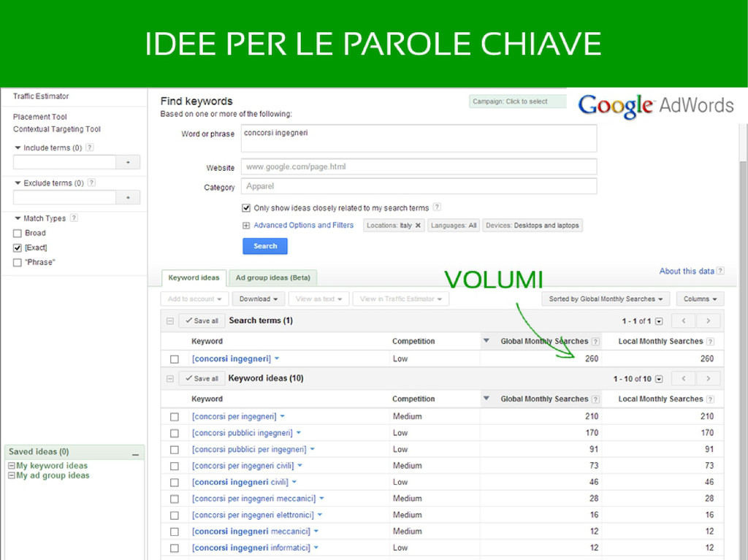The image size is (748, 560).
Task: Go to previous page in Search terms pager
Action: [x=684, y=321]
